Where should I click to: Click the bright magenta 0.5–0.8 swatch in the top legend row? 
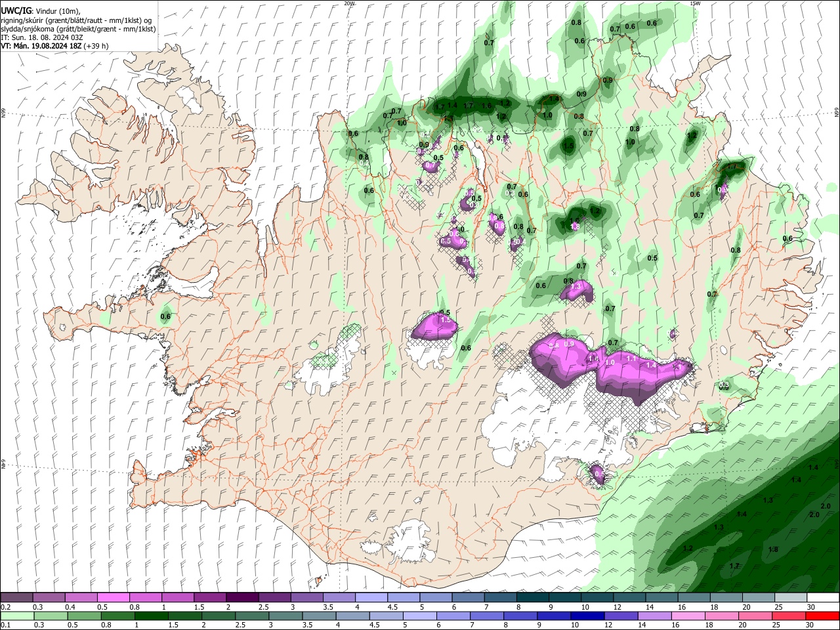[x=113, y=598]
